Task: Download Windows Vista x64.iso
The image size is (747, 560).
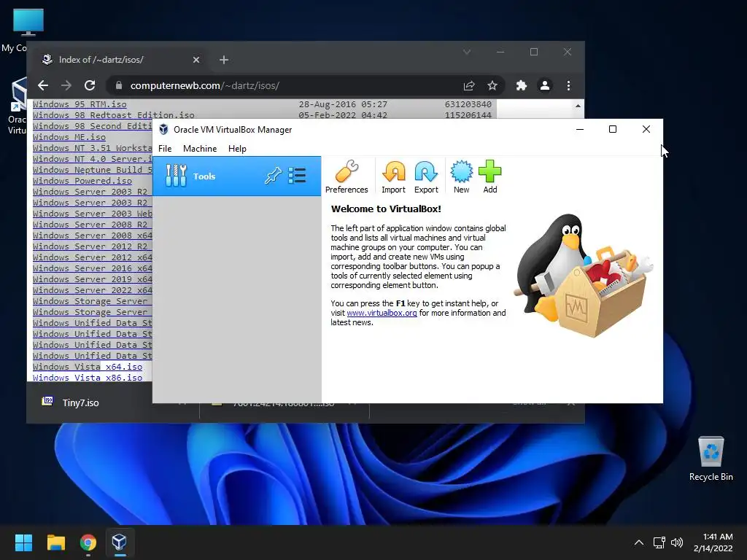Action: tap(88, 367)
